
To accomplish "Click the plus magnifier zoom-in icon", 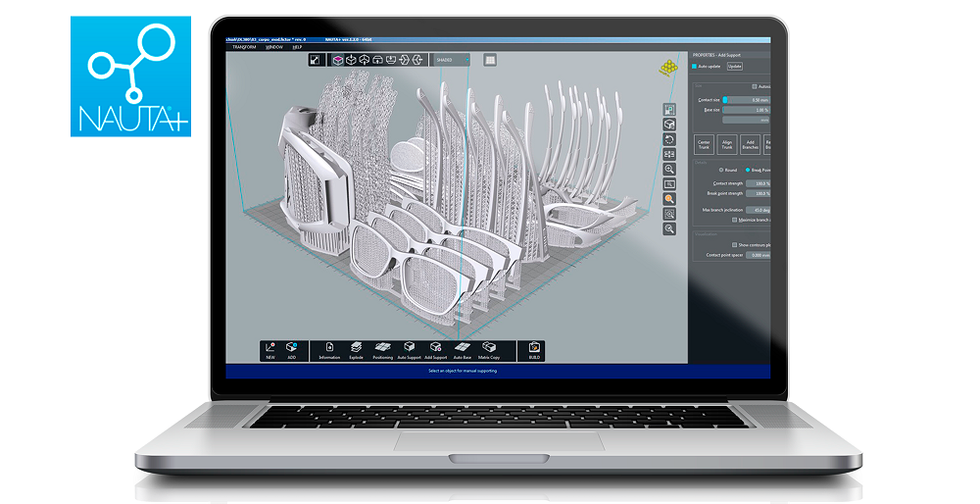I will point(668,169).
